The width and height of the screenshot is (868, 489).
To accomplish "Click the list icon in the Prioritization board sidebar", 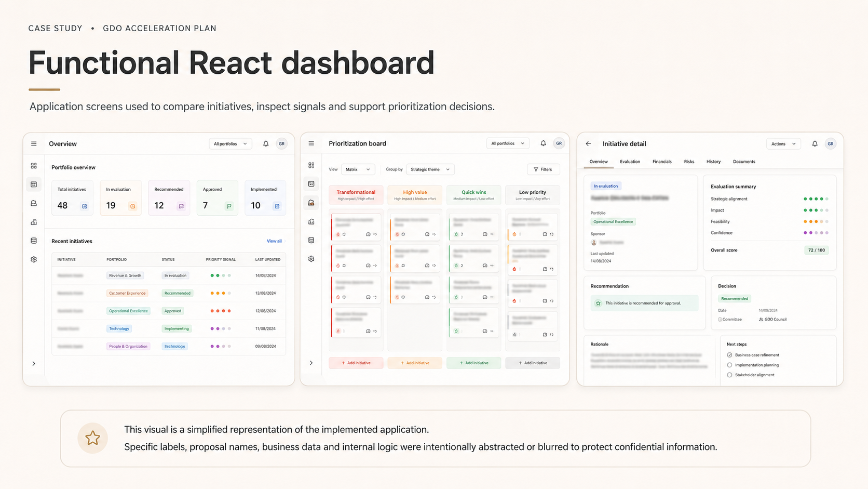I will click(311, 184).
